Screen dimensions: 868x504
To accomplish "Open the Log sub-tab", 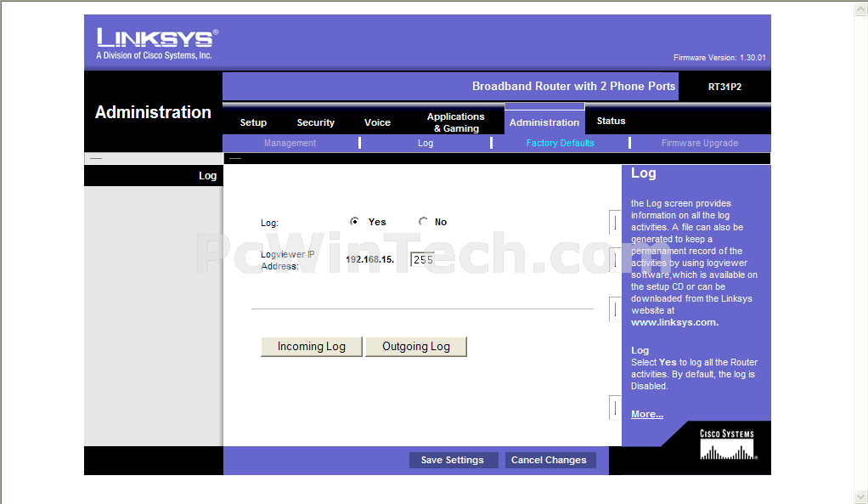I will [426, 143].
